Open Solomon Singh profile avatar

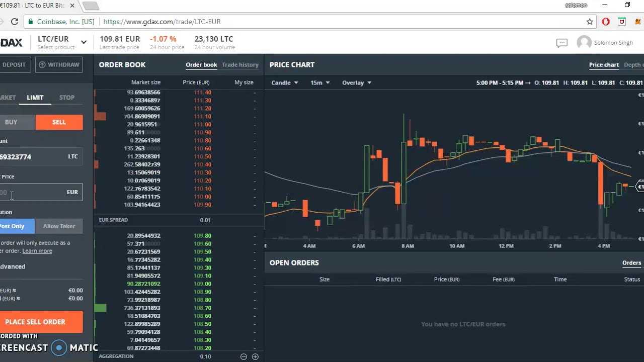click(x=584, y=43)
